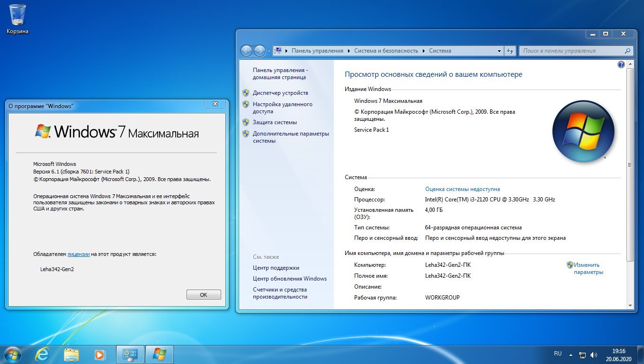This screenshot has width=644, height=364.
Task: Open the Recycle Bin (Корзина) desktop icon
Action: pyautogui.click(x=18, y=19)
